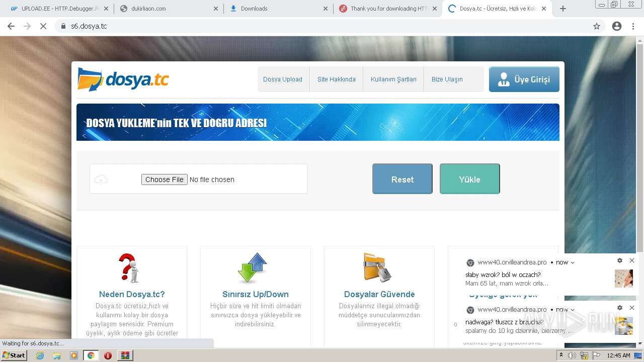This screenshot has width=644, height=362.
Task: Go back to the previous page
Action: pyautogui.click(x=11, y=26)
